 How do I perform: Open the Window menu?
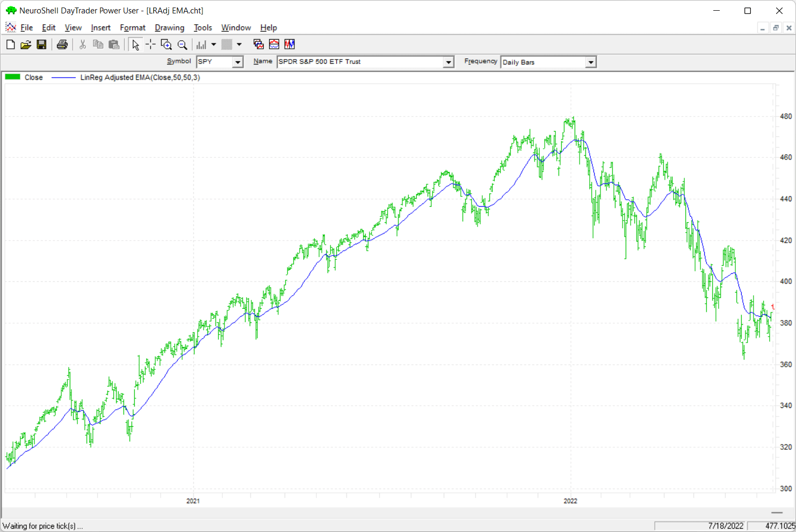(x=236, y=28)
